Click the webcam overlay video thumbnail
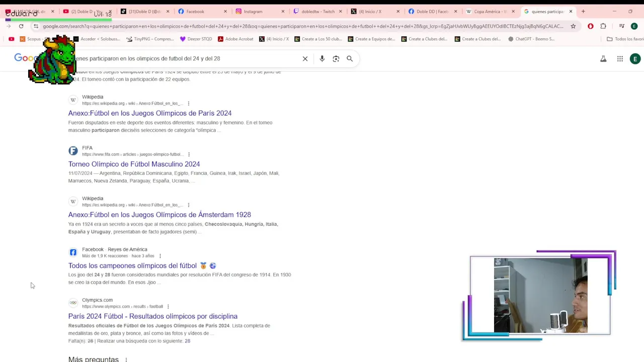 (x=540, y=295)
